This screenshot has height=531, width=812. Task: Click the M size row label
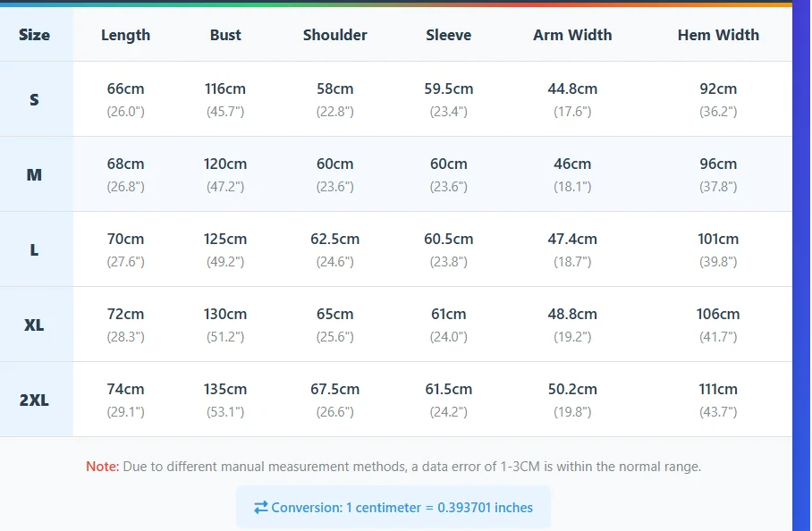[34, 174]
